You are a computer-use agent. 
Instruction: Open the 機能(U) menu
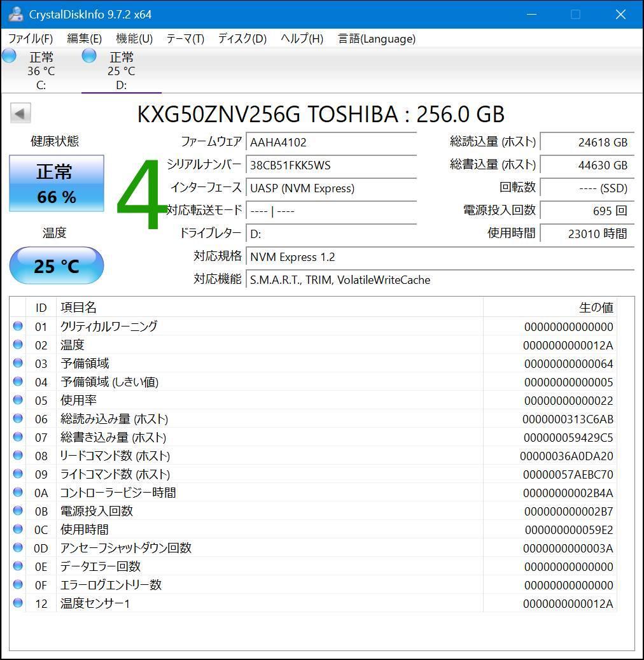point(133,39)
